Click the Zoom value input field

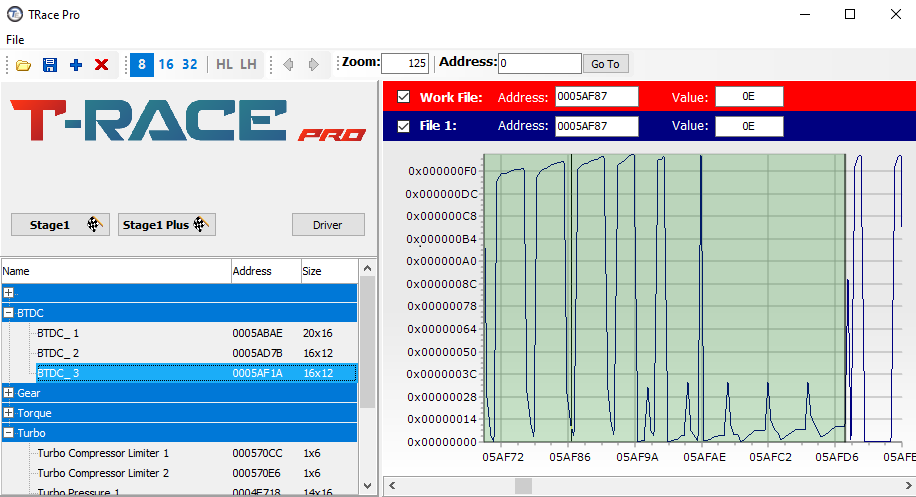pyautogui.click(x=405, y=64)
